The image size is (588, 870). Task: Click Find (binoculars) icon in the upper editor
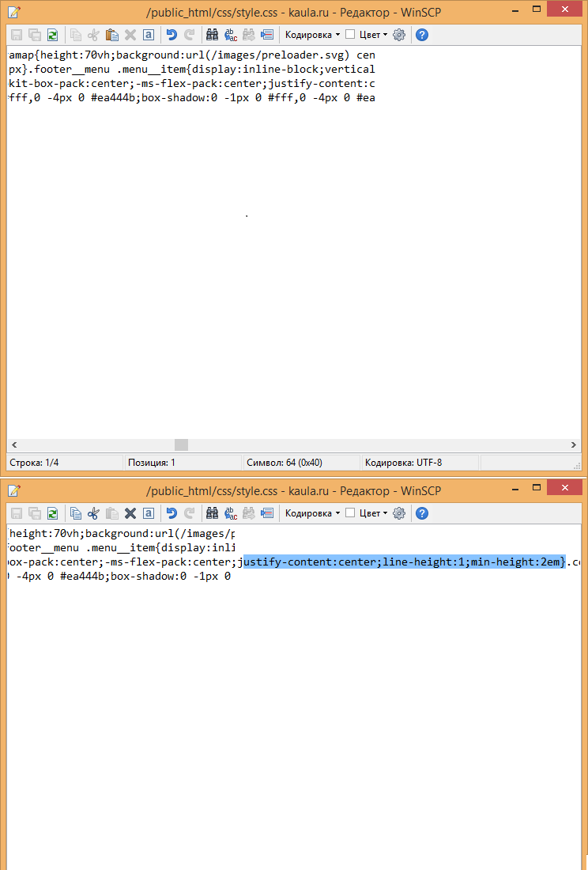coord(212,35)
